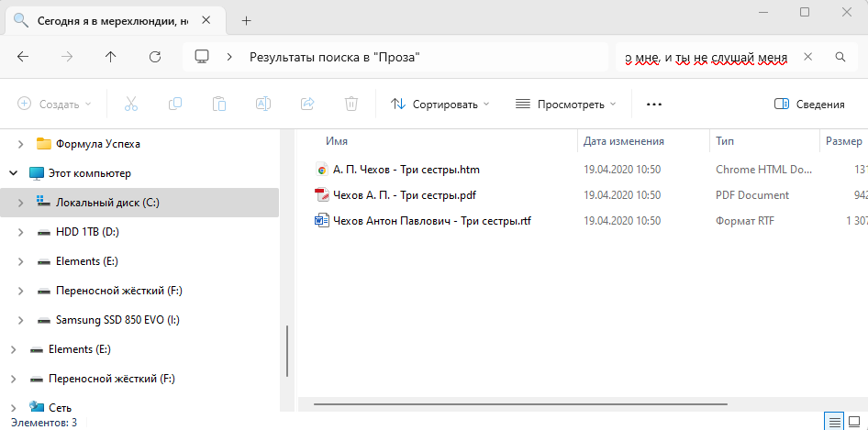
Task: Select file Чехов А. П. - Три сестры.pdf
Action: (405, 195)
